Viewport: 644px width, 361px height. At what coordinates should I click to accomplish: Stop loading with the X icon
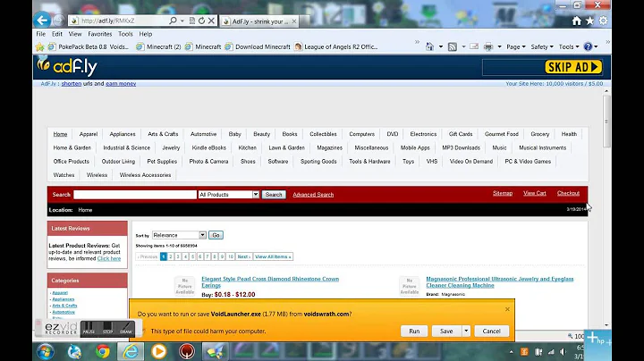click(x=211, y=21)
